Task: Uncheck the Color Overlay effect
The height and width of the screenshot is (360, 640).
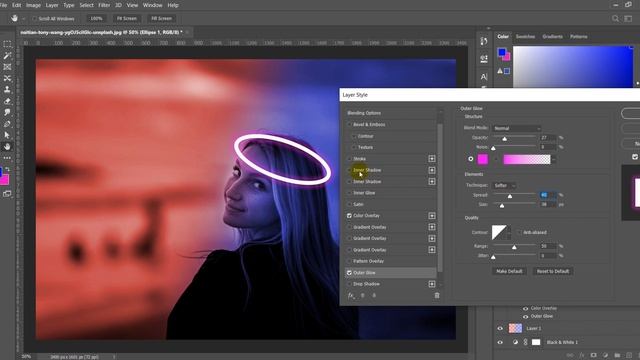Action: (349, 216)
